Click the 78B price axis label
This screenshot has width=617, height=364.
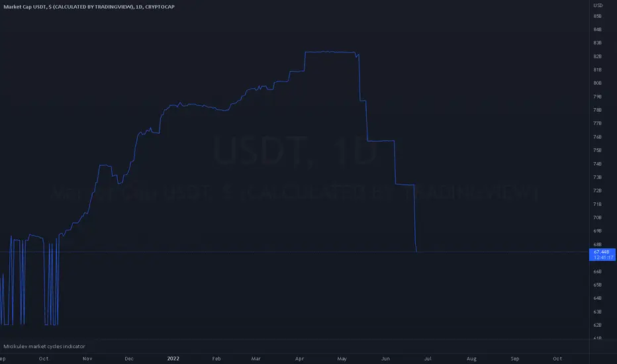(x=597, y=110)
